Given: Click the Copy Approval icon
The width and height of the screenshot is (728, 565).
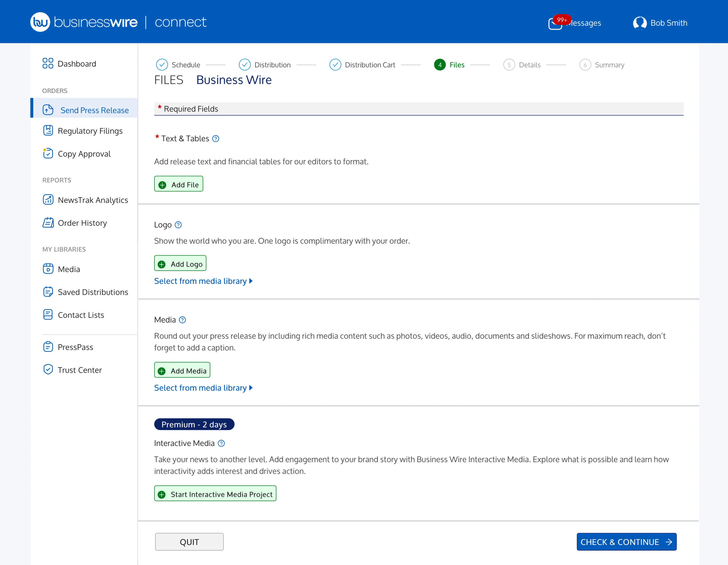Looking at the screenshot, I should (x=48, y=153).
